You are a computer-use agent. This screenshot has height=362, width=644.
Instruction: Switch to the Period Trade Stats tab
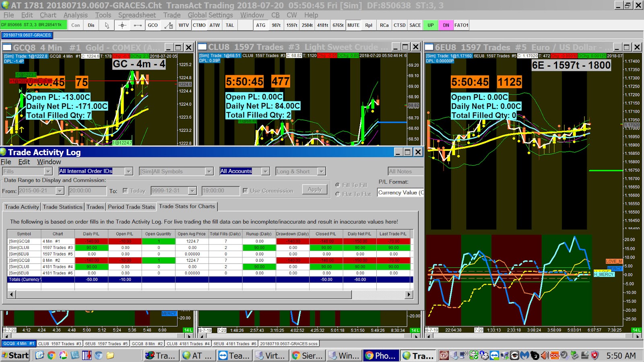point(131,207)
